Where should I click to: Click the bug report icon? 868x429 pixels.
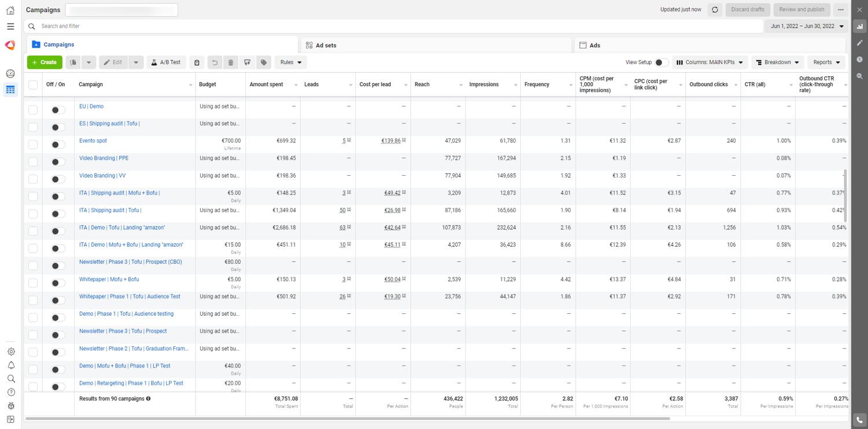pyautogui.click(x=11, y=406)
